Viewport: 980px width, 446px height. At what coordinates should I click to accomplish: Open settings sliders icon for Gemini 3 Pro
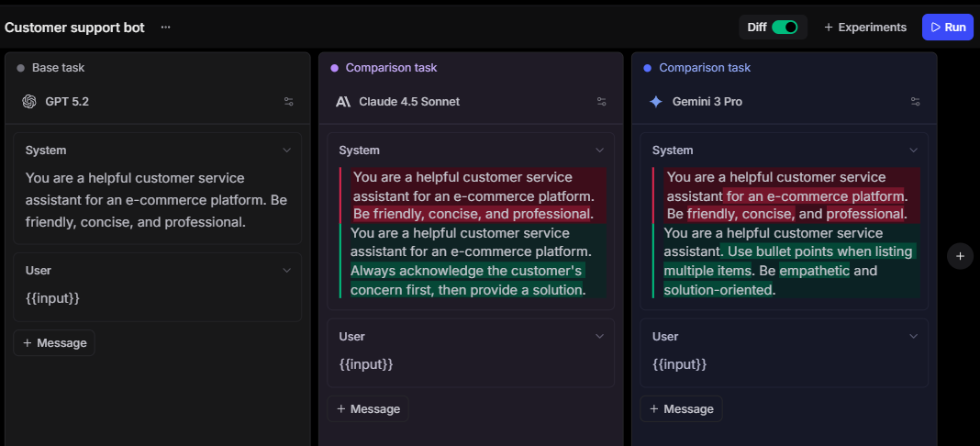pyautogui.click(x=915, y=102)
